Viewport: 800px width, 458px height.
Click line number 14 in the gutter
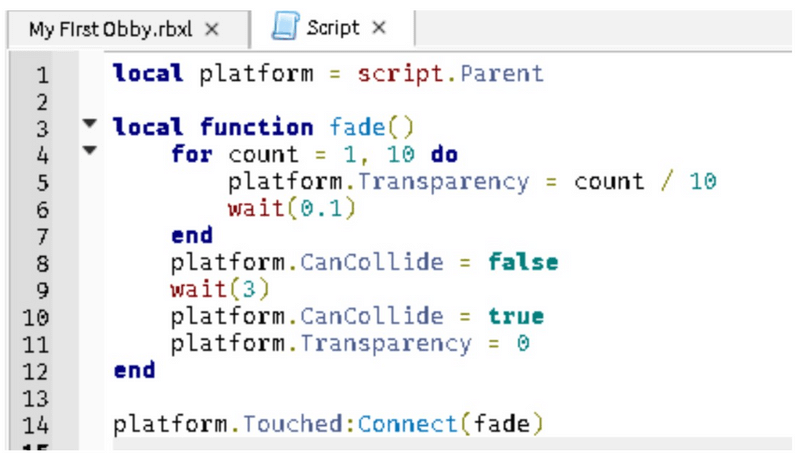click(x=36, y=425)
